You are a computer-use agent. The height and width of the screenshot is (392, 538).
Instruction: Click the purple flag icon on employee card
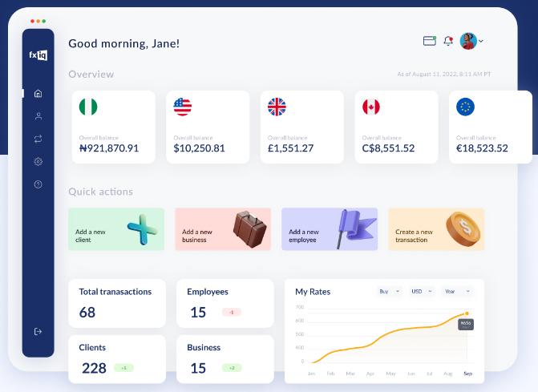point(356,229)
